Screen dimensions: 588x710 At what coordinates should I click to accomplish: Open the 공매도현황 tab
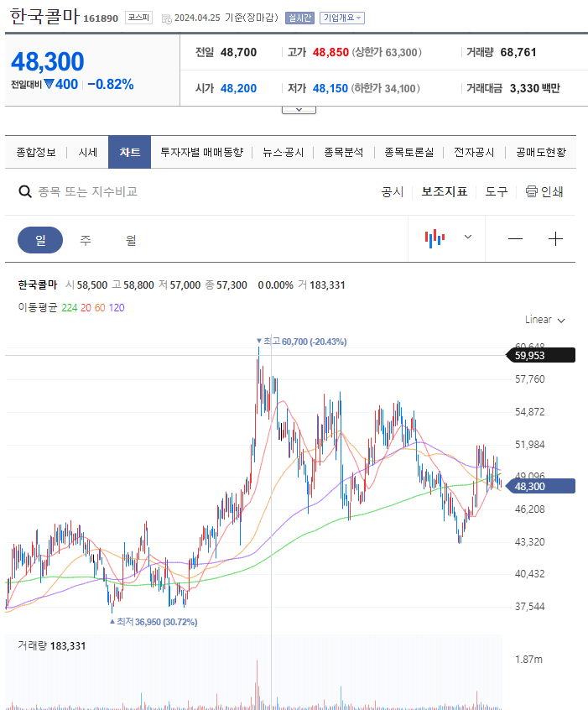[x=541, y=152]
